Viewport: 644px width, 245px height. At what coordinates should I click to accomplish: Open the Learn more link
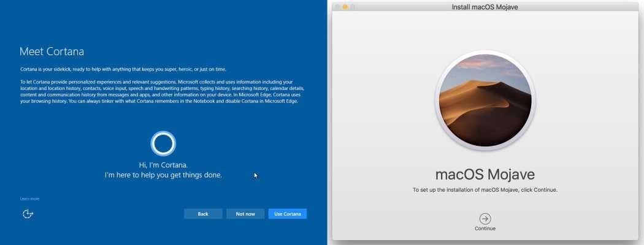pos(29,199)
